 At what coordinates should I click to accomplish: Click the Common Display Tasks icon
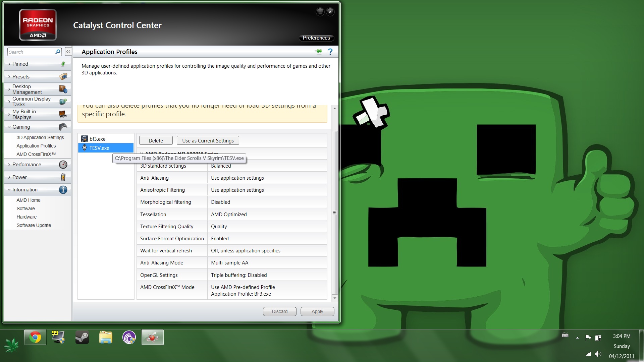coord(63,102)
